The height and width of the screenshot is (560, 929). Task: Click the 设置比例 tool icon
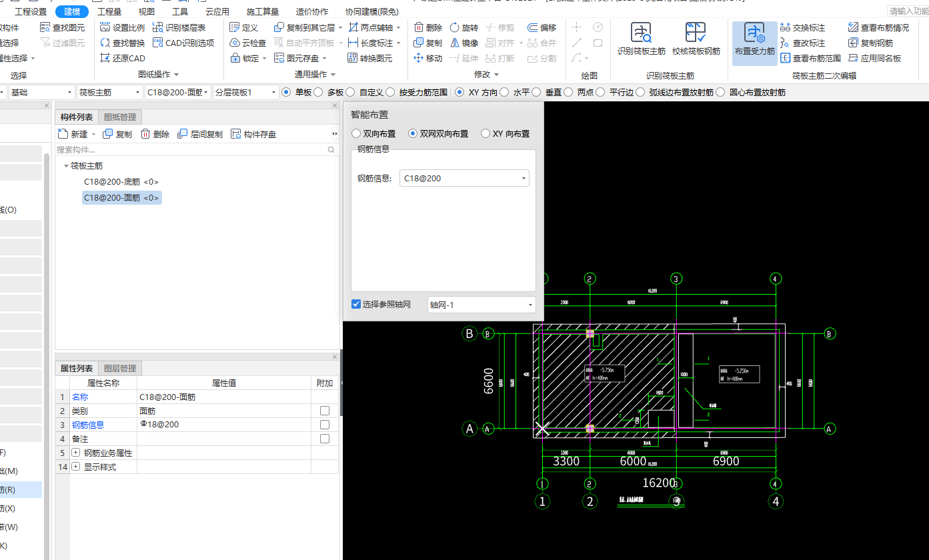tap(105, 27)
